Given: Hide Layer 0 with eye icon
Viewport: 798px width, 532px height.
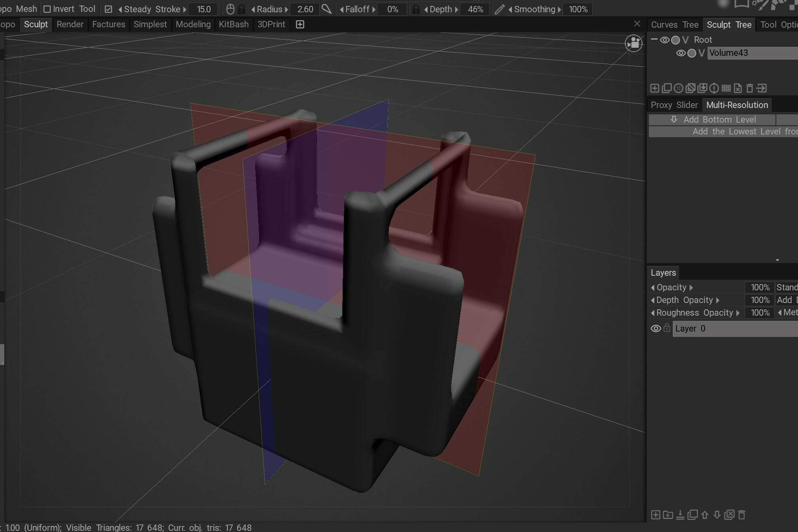Looking at the screenshot, I should coord(656,328).
